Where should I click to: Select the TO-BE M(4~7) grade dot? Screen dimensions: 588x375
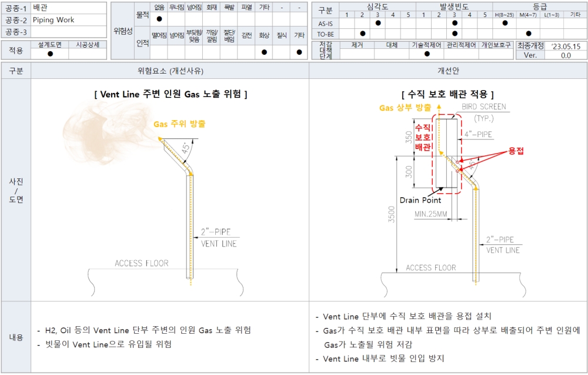[x=529, y=34]
